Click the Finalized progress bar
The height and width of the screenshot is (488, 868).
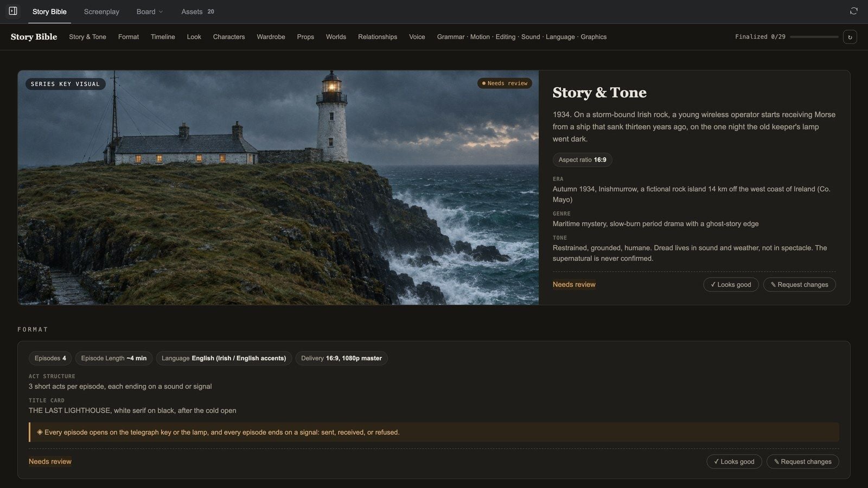pos(814,37)
